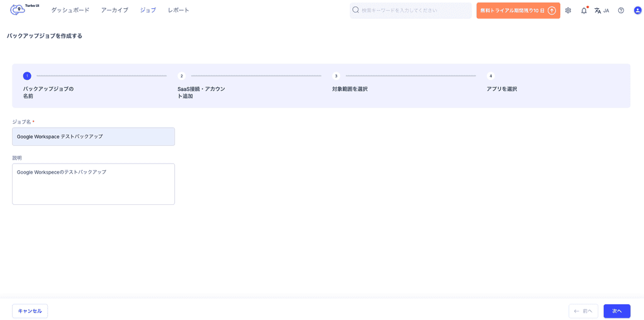Click the アプリを選択 step label
644x320 pixels.
point(502,89)
